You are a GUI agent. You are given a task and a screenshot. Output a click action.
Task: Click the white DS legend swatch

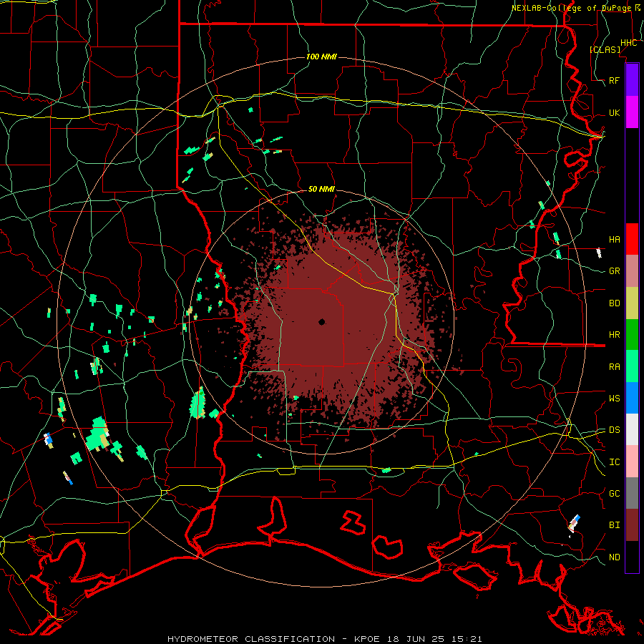pyautogui.click(x=632, y=429)
